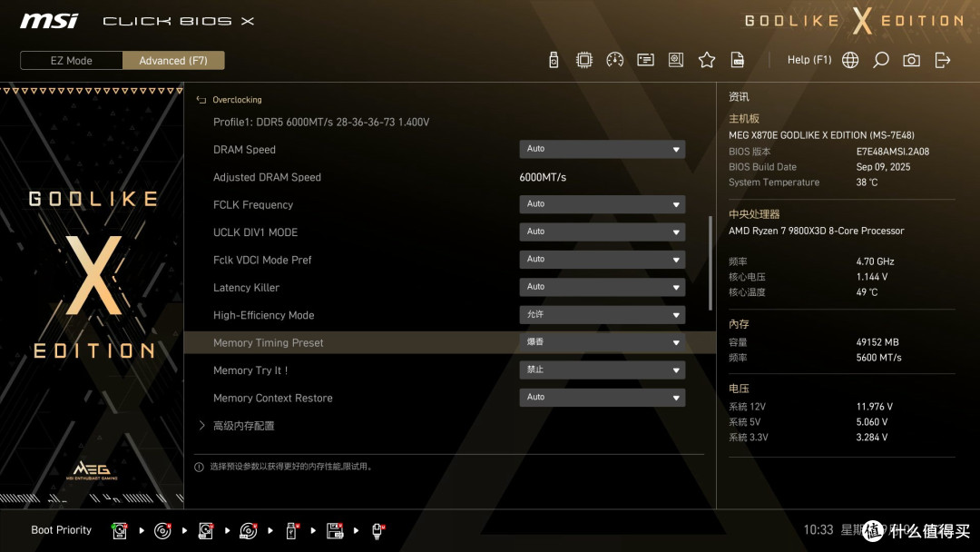Image resolution: width=980 pixels, height=552 pixels.
Task: Click the 10:33 clock display
Action: pyautogui.click(x=818, y=529)
